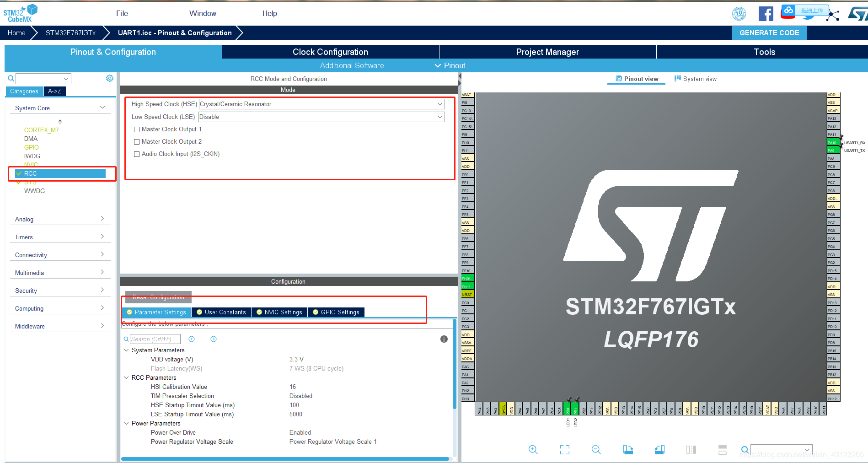
Task: Click the info icon in Parameter Settings
Action: pyautogui.click(x=444, y=339)
